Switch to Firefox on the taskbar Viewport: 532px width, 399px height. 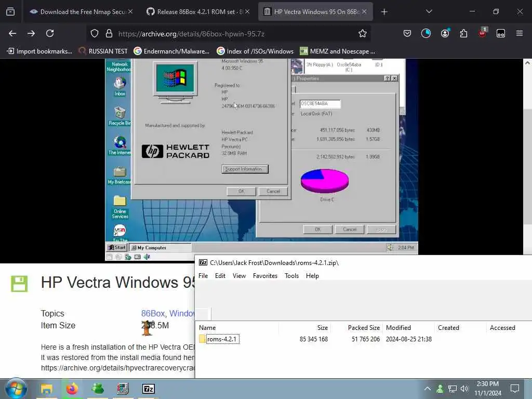pos(72,389)
